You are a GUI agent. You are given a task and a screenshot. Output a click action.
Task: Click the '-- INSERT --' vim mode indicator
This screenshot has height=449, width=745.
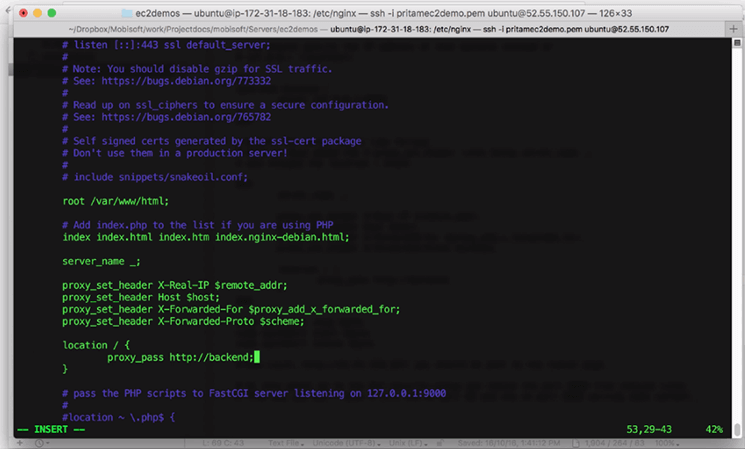coord(51,430)
